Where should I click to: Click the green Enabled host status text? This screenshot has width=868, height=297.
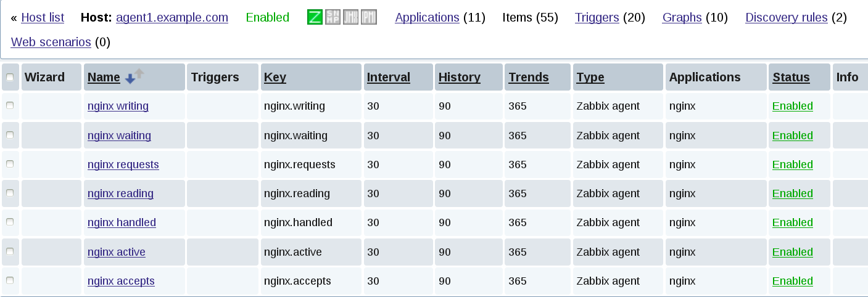[x=267, y=17]
